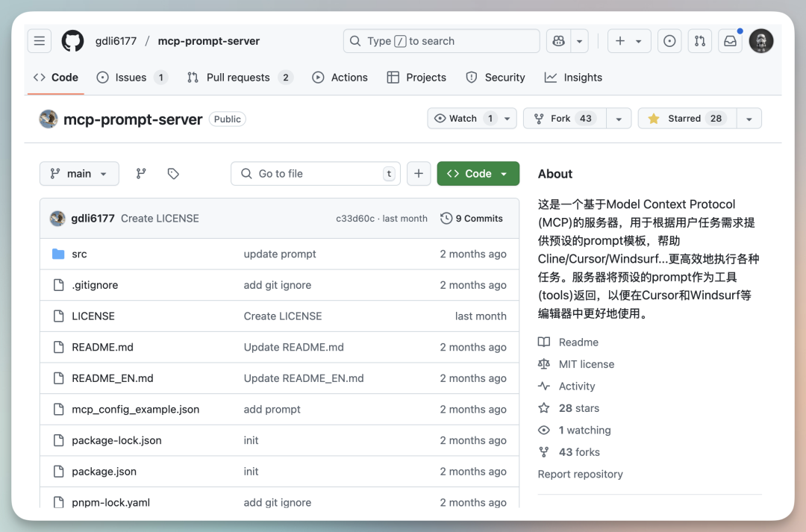Expand the Fork options dropdown arrow
This screenshot has height=532, width=806.
pyautogui.click(x=619, y=119)
